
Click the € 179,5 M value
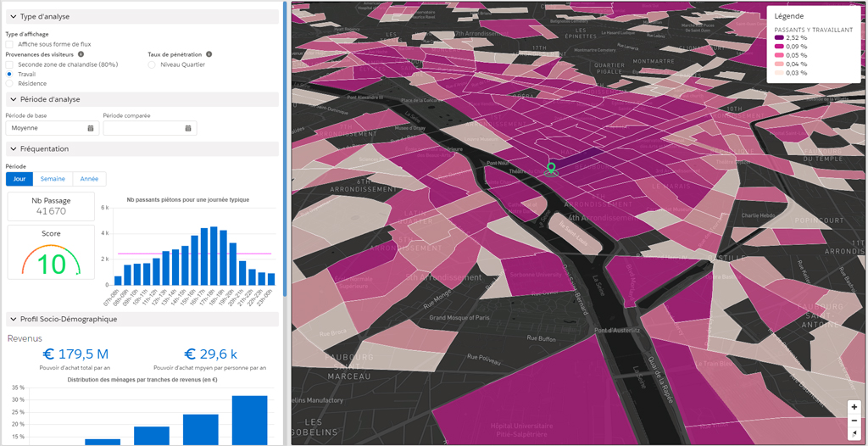click(x=75, y=354)
